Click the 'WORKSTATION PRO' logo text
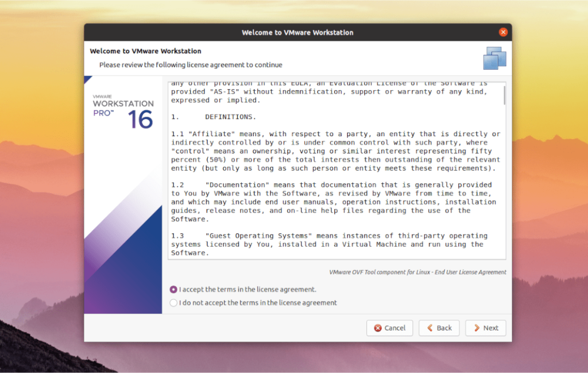This screenshot has width=588, height=373. pyautogui.click(x=122, y=105)
